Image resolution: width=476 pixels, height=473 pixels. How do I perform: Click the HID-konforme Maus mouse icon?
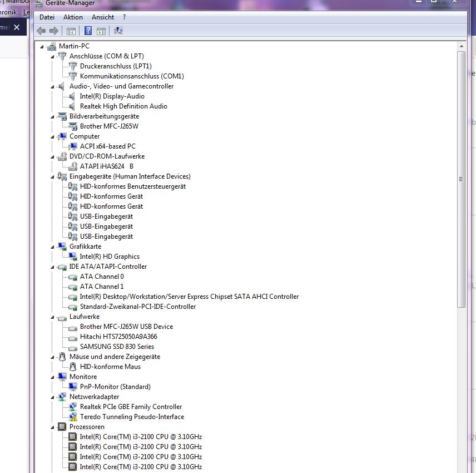tap(72, 367)
